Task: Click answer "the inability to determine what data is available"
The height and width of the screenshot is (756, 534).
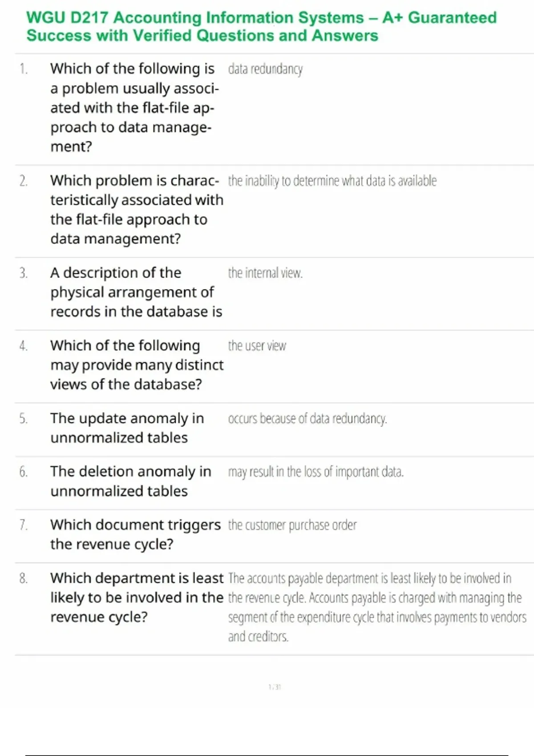Action: click(x=332, y=181)
